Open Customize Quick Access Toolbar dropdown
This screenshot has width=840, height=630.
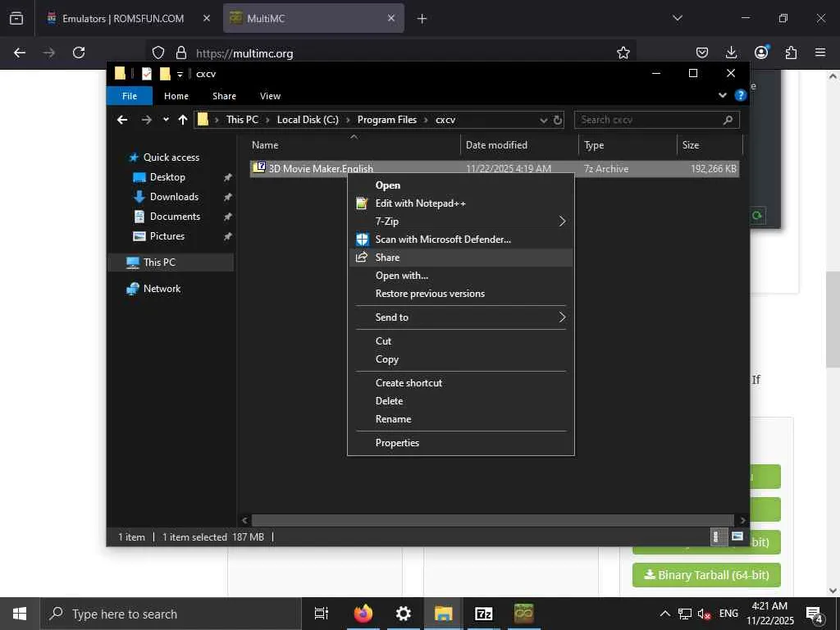[x=180, y=75]
